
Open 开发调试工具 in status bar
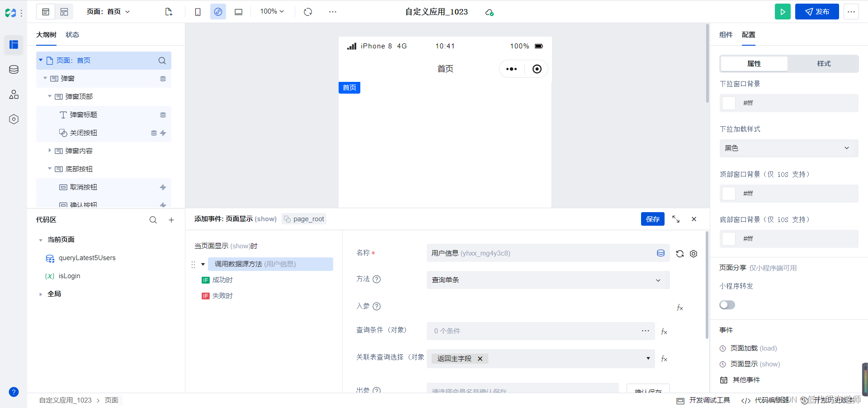click(703, 400)
